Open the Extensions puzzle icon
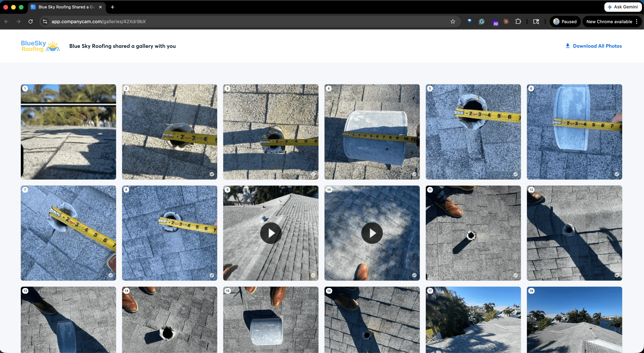The height and width of the screenshot is (353, 644). tap(518, 21)
